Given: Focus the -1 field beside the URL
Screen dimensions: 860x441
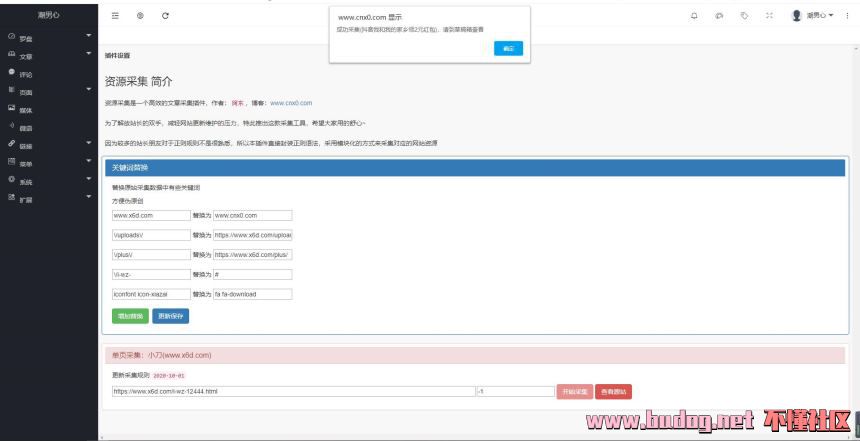Looking at the screenshot, I should click(x=516, y=392).
